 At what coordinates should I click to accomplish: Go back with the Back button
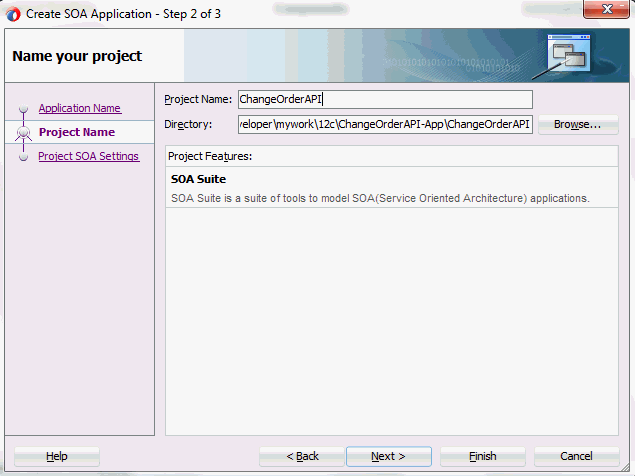pos(302,457)
